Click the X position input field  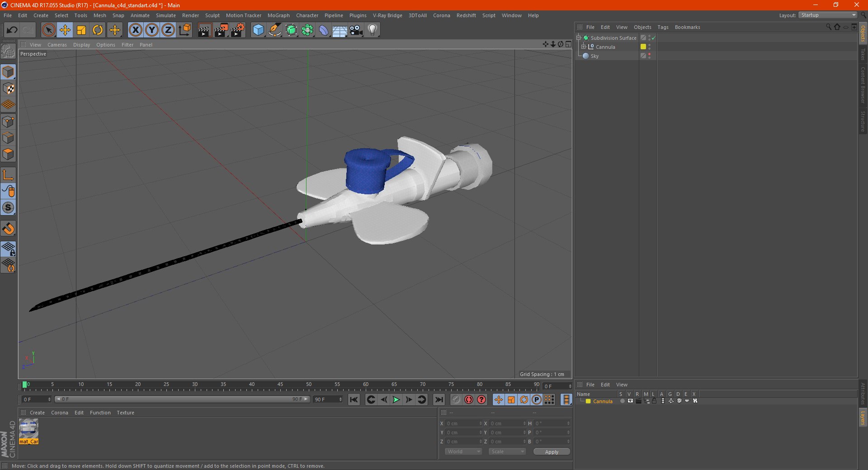(x=463, y=423)
